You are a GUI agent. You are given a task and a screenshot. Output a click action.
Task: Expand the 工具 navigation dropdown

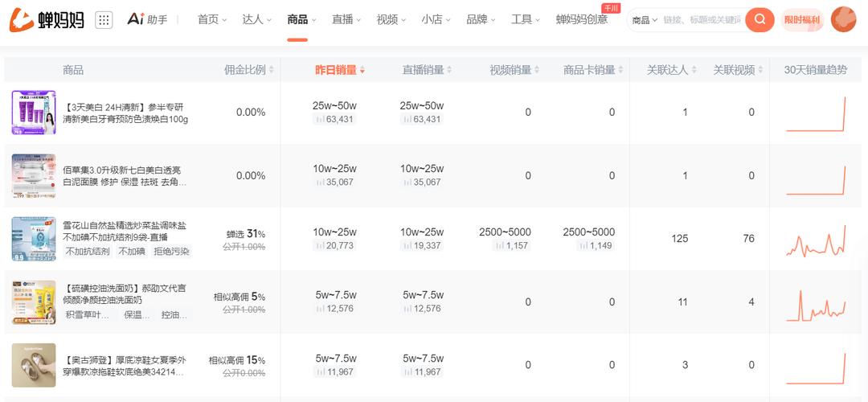click(x=526, y=19)
